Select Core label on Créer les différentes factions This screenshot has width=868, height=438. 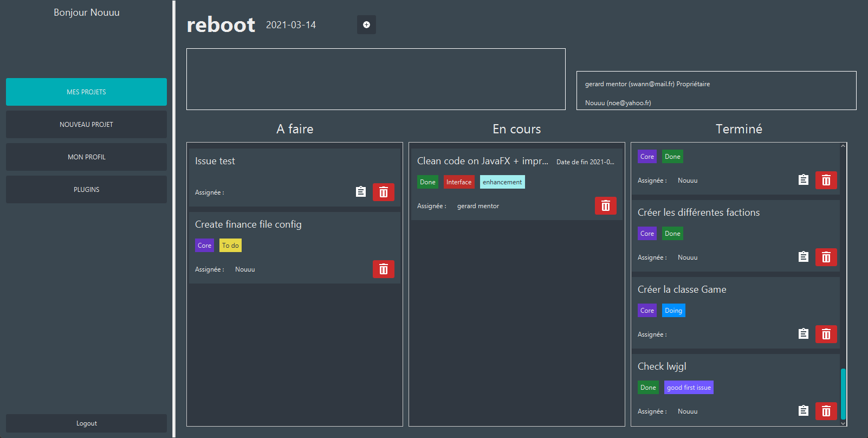pyautogui.click(x=647, y=234)
